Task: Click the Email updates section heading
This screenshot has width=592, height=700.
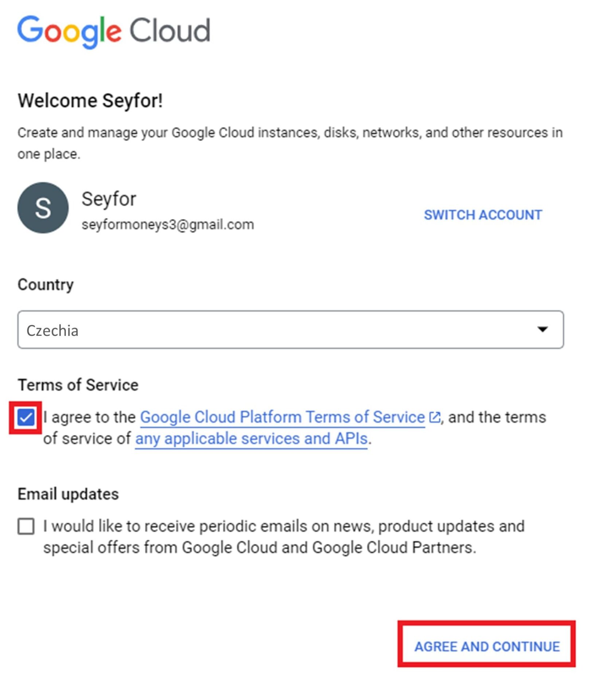Action: (68, 494)
